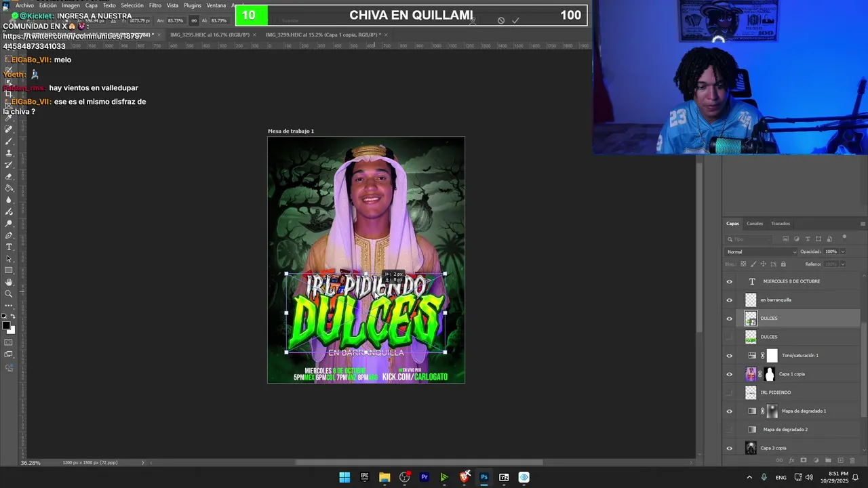Add a layer mask icon

[804, 460]
